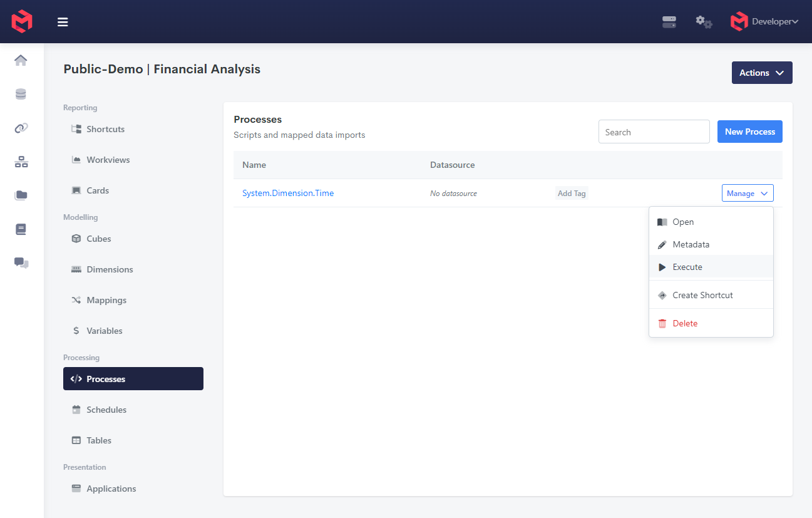Expand the Actions dropdown button

click(761, 73)
